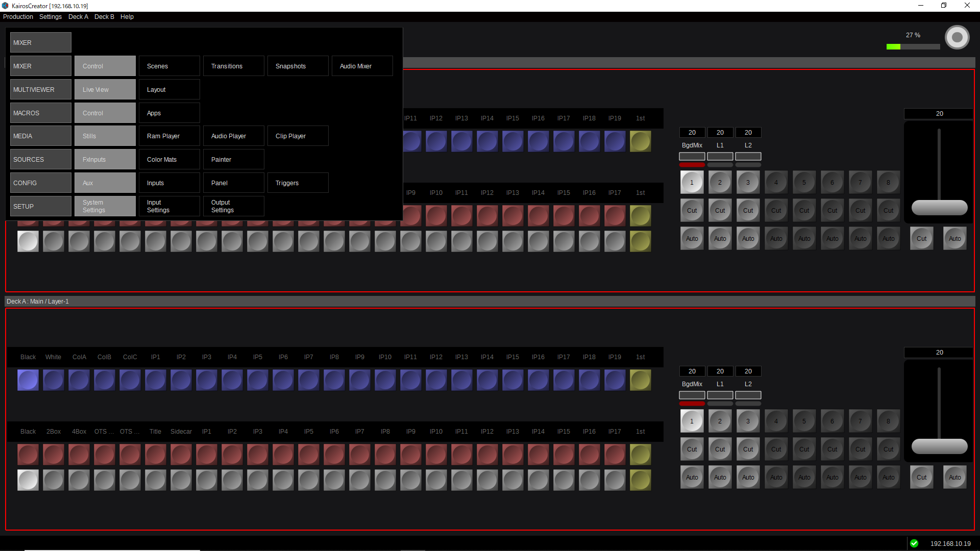Viewport: 980px width, 551px height.
Task: Open the Production menu
Action: pyautogui.click(x=18, y=17)
